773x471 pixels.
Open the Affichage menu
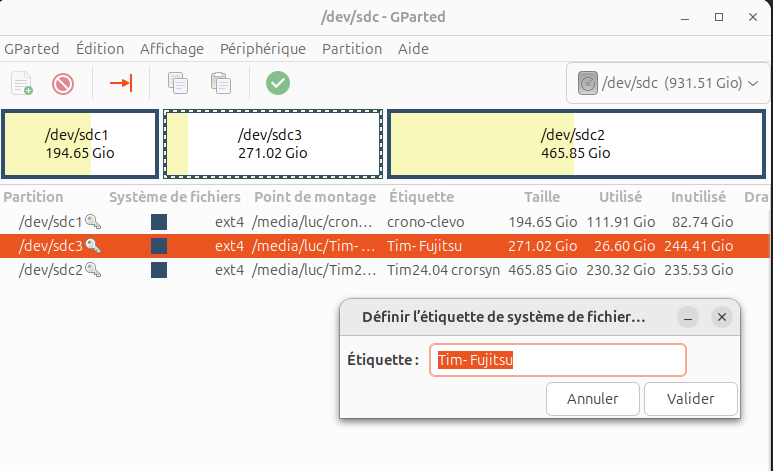pos(172,48)
